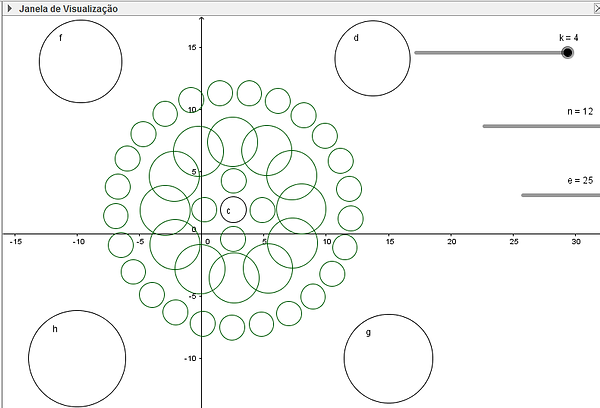
Task: Click the x-axis label 25
Action: pos(514,242)
